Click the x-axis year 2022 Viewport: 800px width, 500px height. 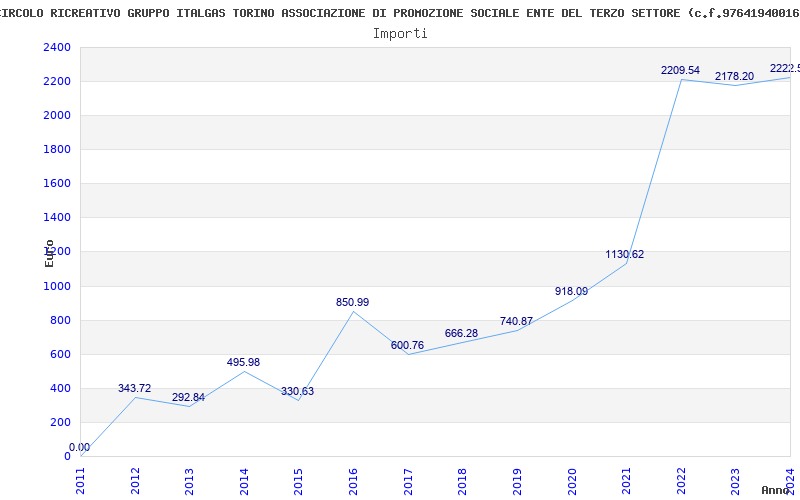(681, 481)
